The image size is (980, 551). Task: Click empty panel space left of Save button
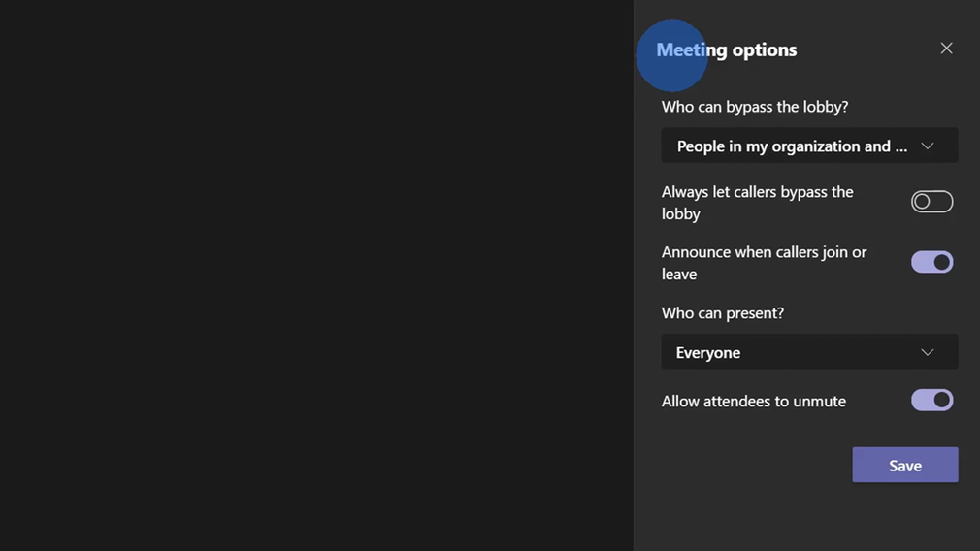[x=747, y=466]
